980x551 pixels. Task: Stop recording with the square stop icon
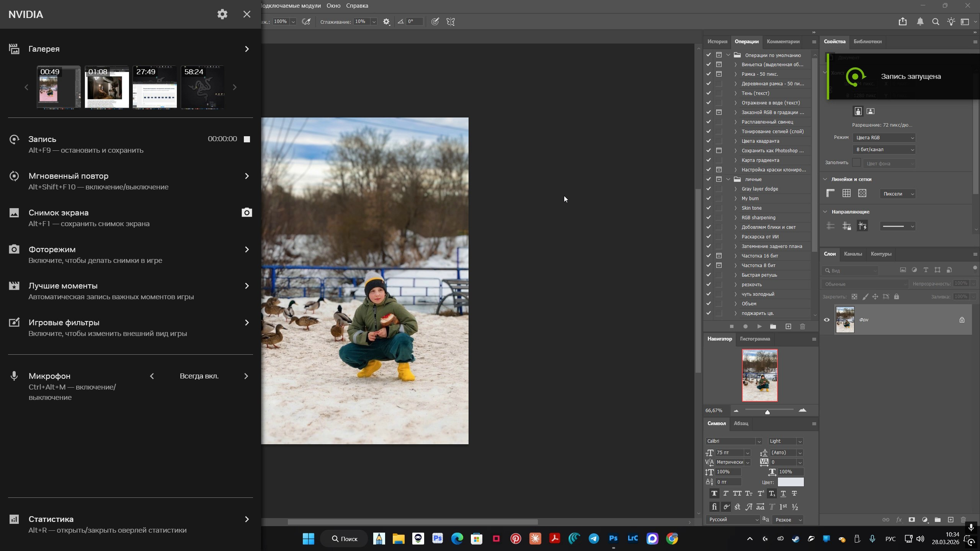[x=247, y=139]
